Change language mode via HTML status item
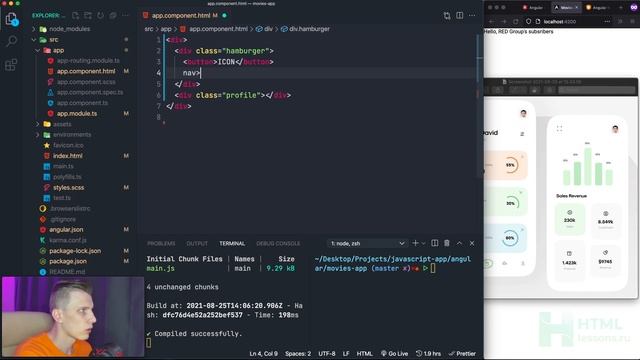 364,353
